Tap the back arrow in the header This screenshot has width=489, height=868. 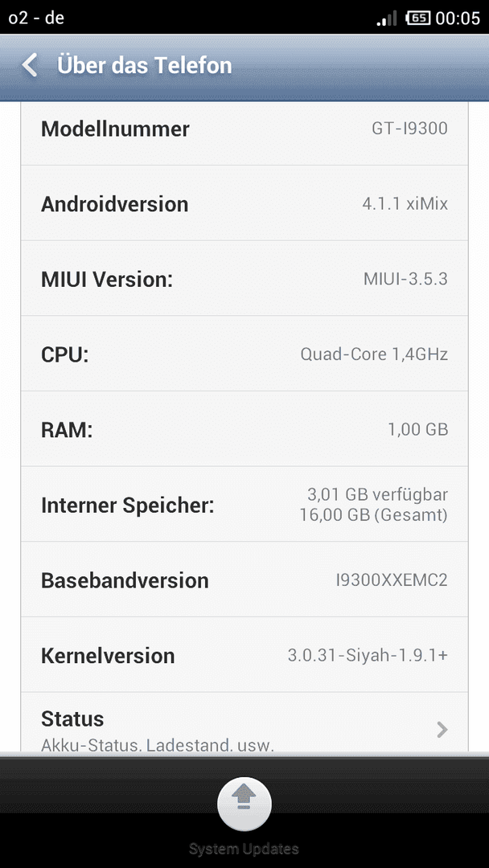(30, 65)
